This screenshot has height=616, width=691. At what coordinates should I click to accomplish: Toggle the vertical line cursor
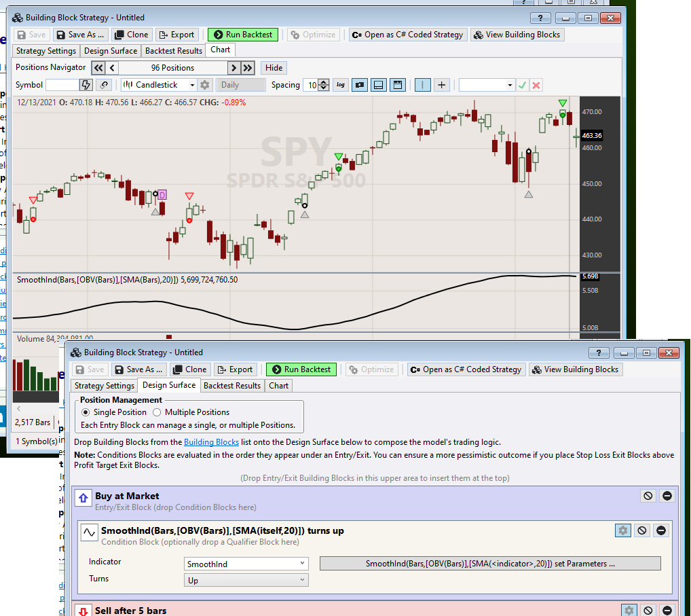tap(423, 85)
